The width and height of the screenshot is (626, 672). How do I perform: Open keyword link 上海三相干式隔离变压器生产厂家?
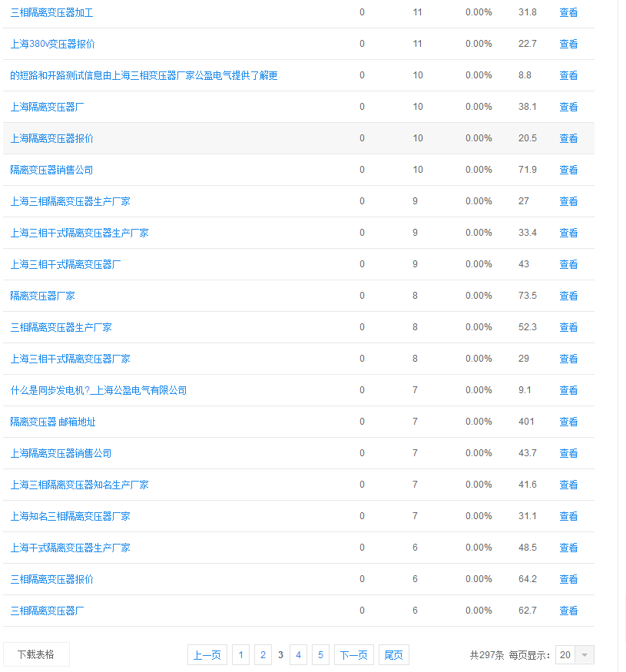(x=80, y=233)
